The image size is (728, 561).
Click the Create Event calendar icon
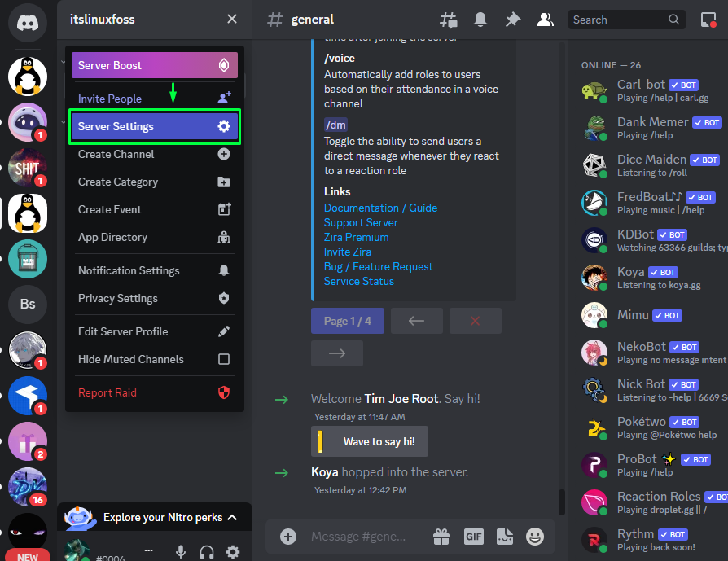click(x=224, y=209)
